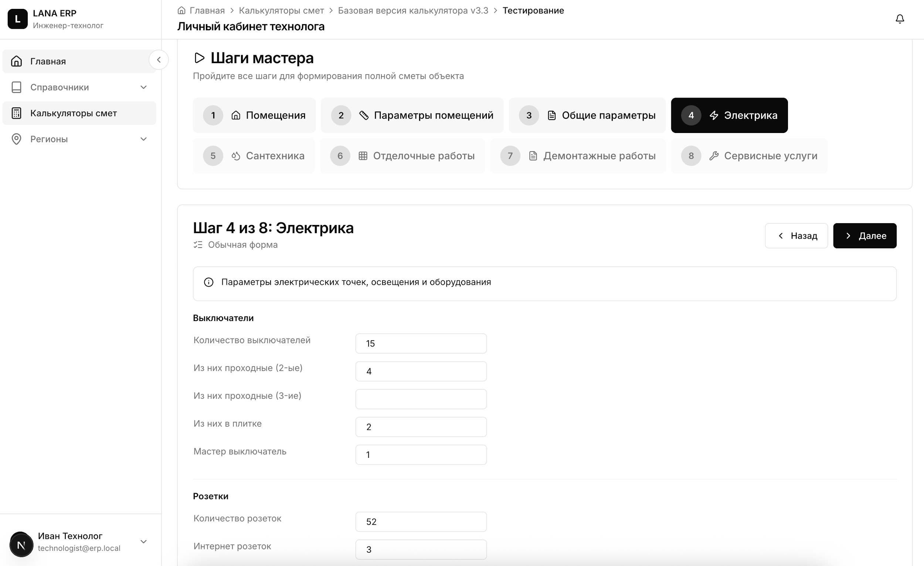Screen dimensions: 924x566
Task: Click the wrench icon in Сервисные услуги step
Action: (714, 156)
